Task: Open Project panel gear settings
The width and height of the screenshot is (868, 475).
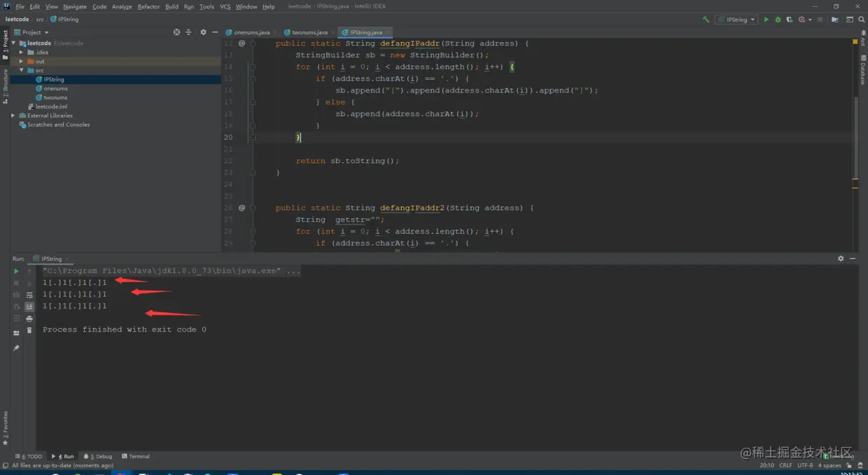Action: click(203, 32)
